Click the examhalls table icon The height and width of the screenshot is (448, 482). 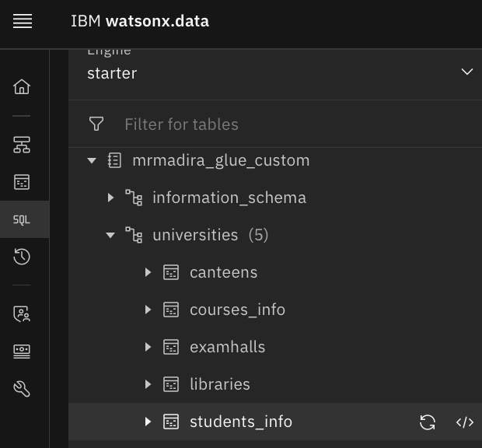171,347
